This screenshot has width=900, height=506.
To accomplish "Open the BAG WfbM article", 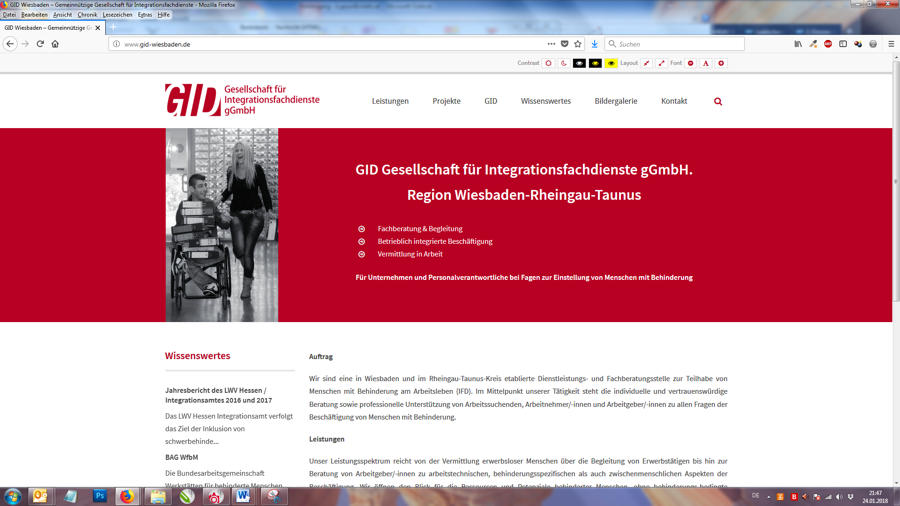I will [181, 457].
